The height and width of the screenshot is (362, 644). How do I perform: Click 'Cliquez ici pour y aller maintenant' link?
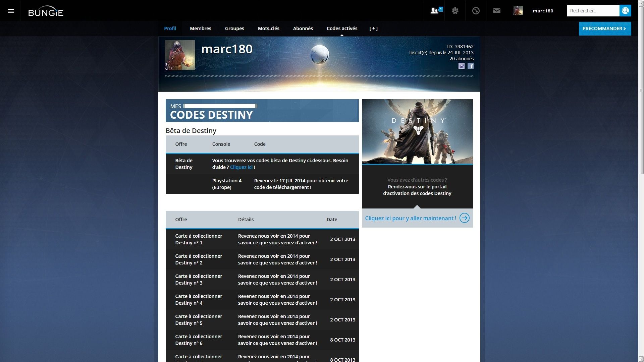point(411,218)
